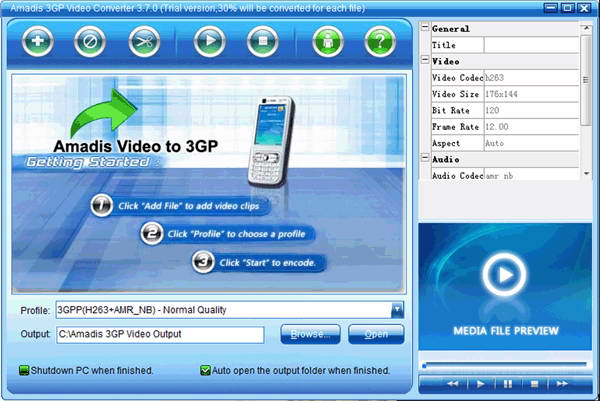
Task: Collapse the General properties section
Action: point(425,27)
